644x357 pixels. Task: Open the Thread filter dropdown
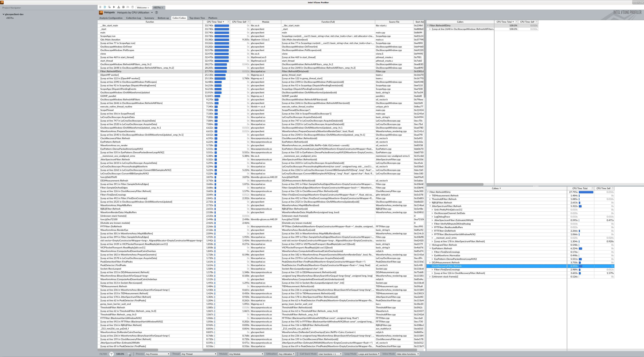click(199, 354)
